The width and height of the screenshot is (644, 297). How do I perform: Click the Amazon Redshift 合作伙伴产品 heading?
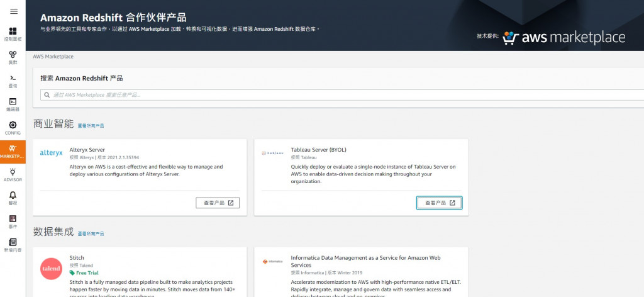point(113,18)
